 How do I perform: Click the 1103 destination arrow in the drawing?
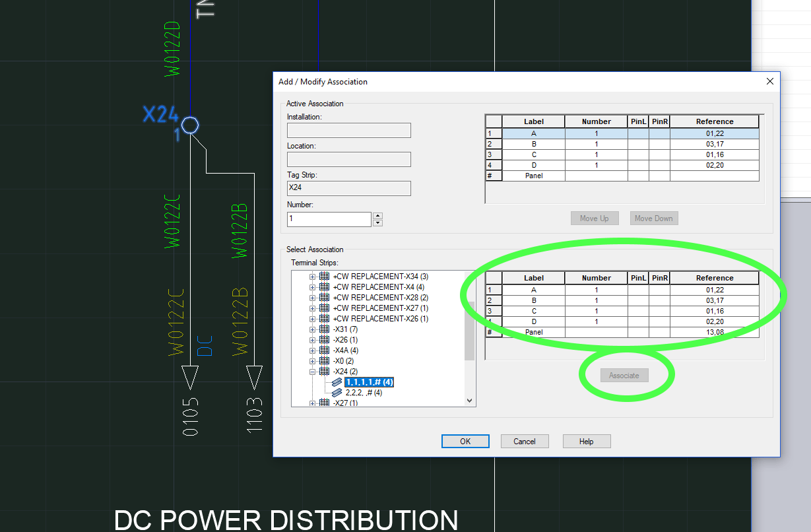pos(254,378)
